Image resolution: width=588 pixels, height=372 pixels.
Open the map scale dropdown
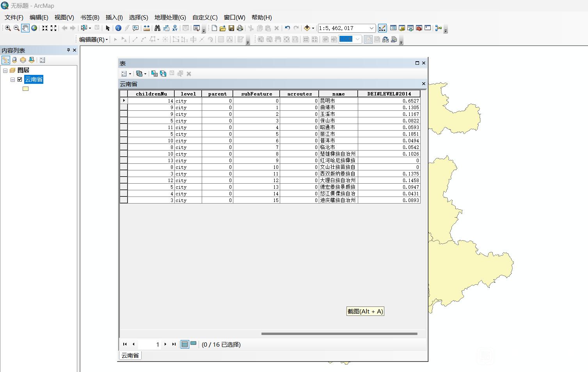coord(371,28)
